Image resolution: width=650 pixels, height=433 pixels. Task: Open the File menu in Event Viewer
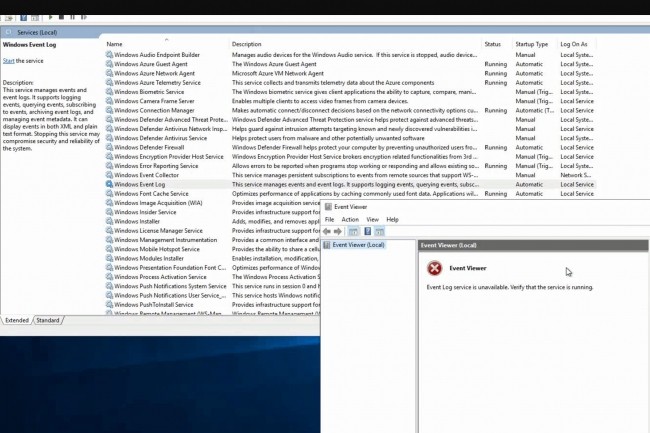pos(329,219)
